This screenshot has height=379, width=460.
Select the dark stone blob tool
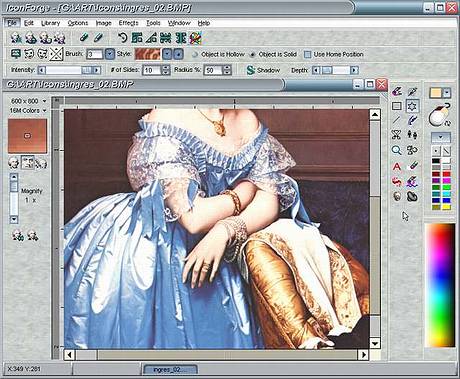point(412,197)
